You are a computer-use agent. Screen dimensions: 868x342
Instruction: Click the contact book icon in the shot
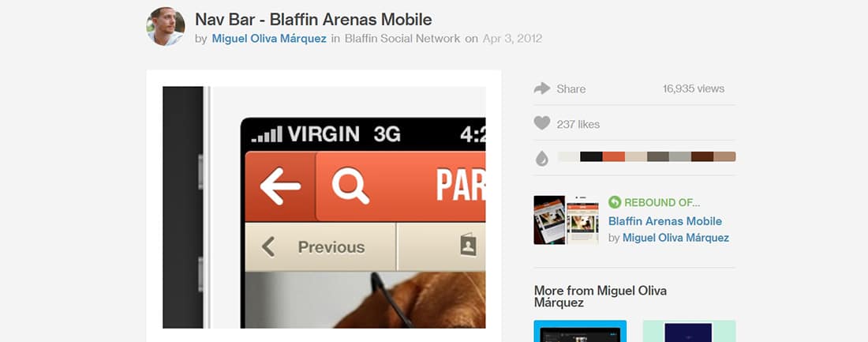tap(468, 246)
